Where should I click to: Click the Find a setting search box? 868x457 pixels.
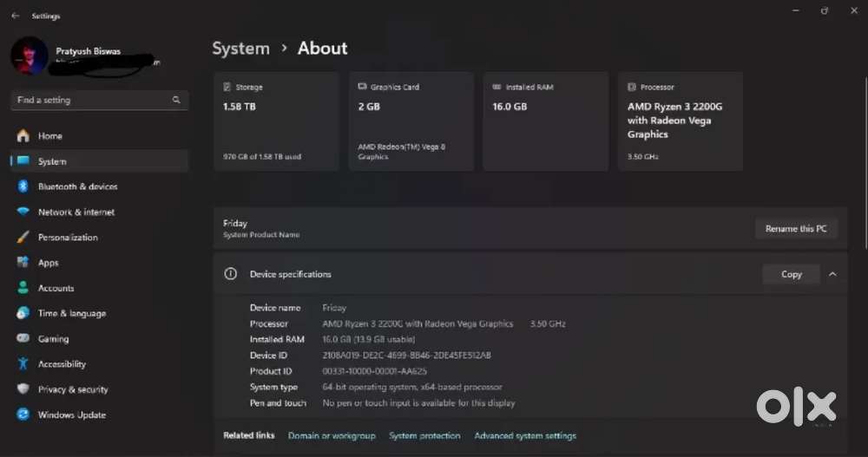click(91, 101)
